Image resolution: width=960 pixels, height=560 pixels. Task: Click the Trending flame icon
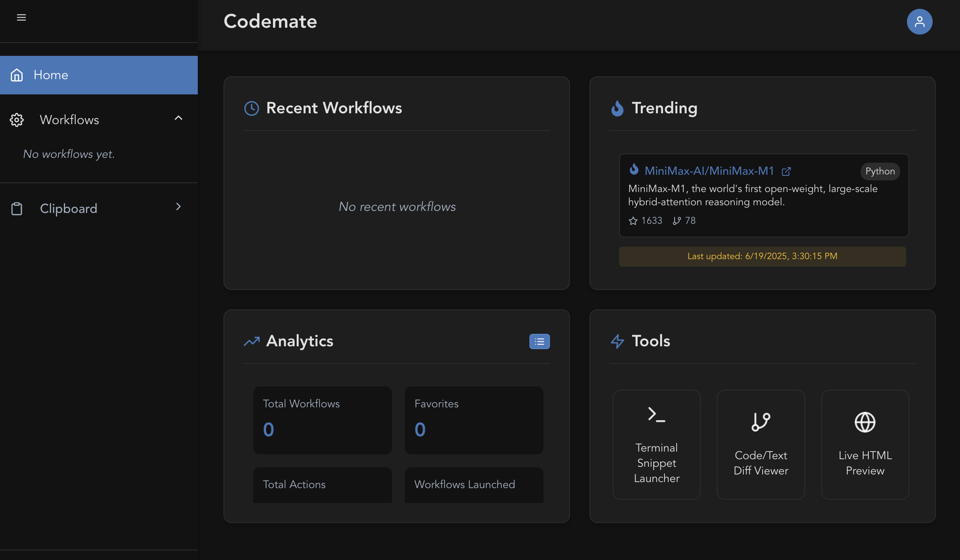(x=617, y=108)
